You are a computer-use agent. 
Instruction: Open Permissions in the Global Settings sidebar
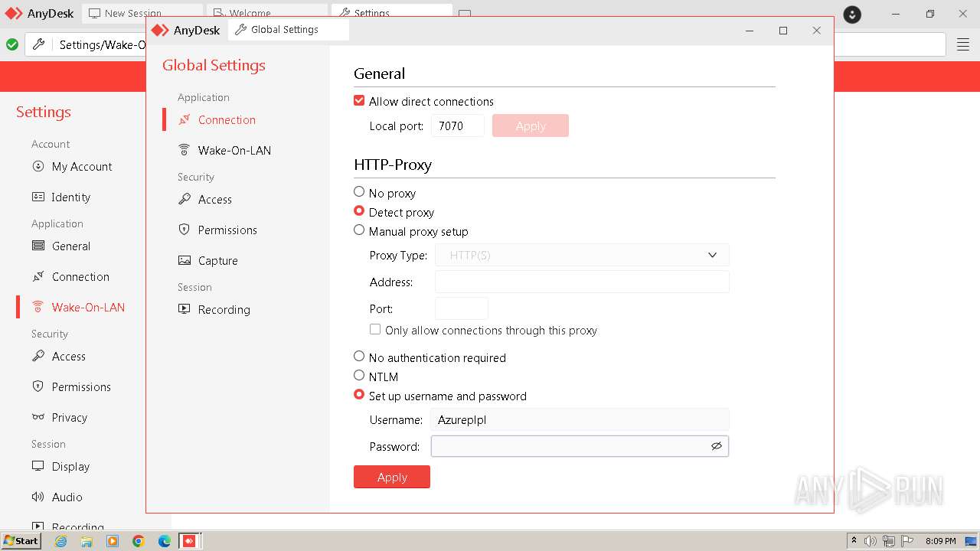tap(227, 230)
